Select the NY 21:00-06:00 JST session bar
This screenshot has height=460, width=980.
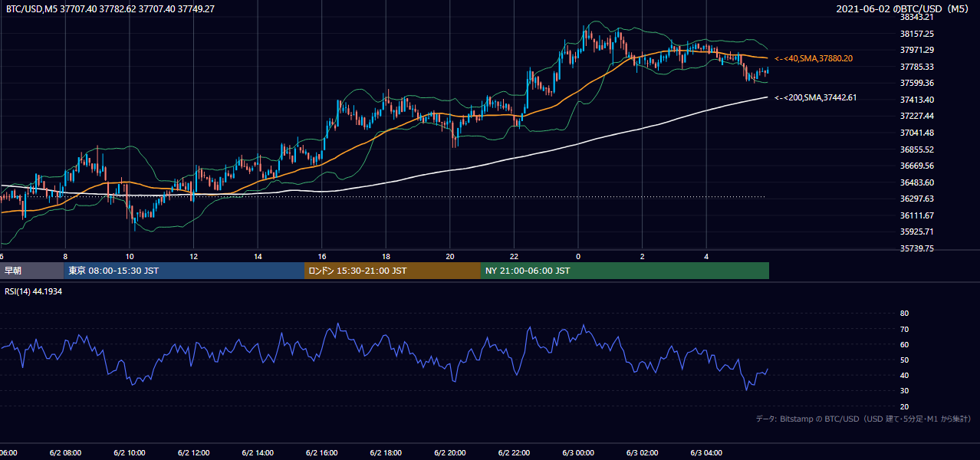click(x=625, y=271)
